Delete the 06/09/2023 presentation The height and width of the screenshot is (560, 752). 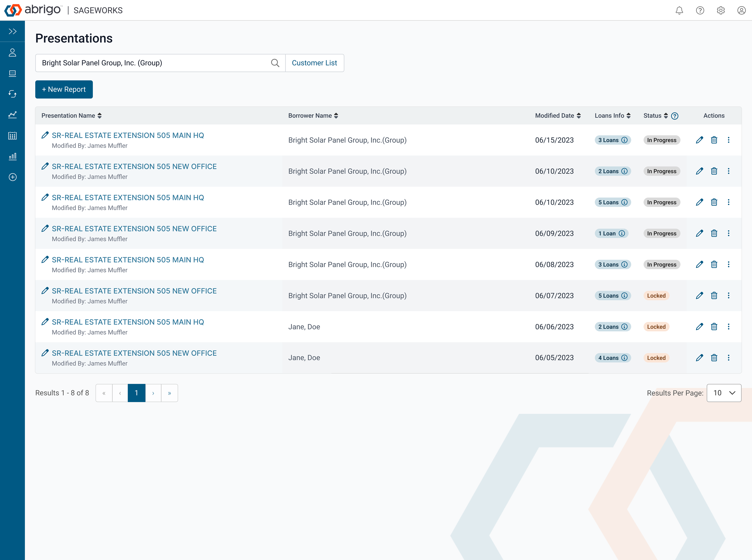[x=714, y=233]
